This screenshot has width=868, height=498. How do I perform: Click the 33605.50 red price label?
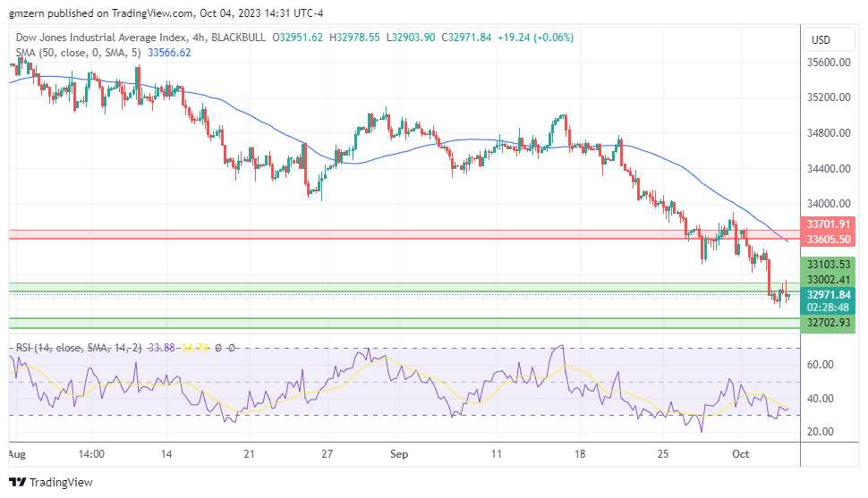pyautogui.click(x=828, y=239)
